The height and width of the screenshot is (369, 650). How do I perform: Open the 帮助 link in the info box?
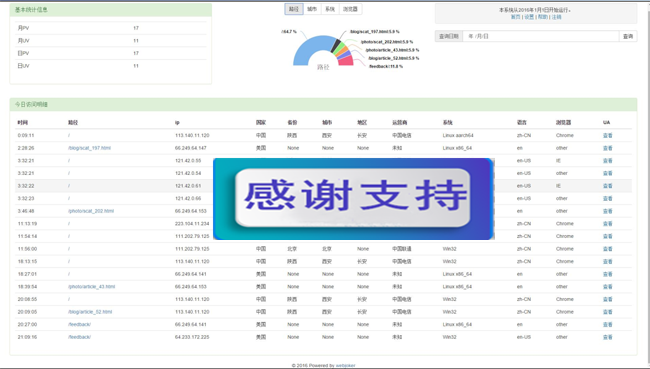(x=543, y=17)
